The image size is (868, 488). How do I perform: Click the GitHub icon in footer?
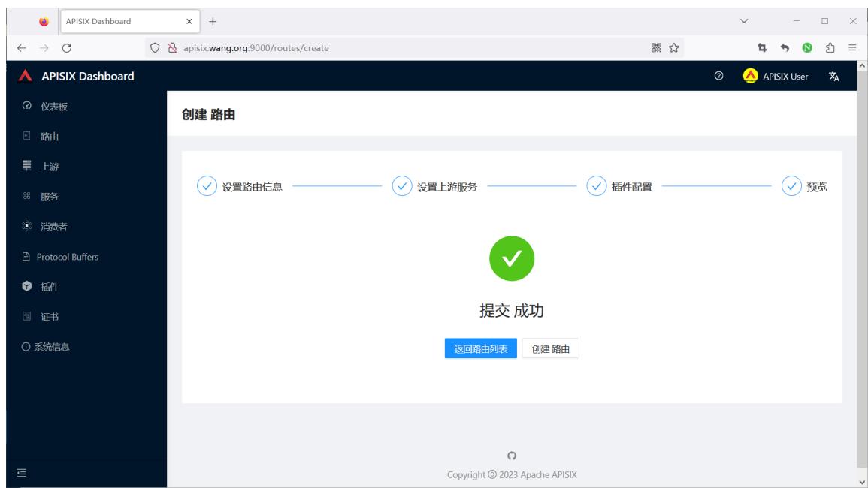point(512,456)
